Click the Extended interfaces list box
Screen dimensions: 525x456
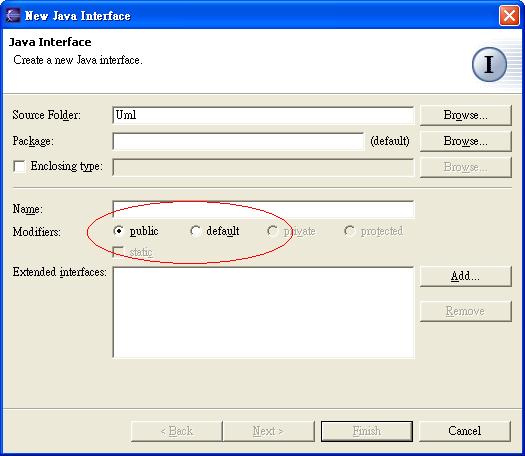point(264,312)
